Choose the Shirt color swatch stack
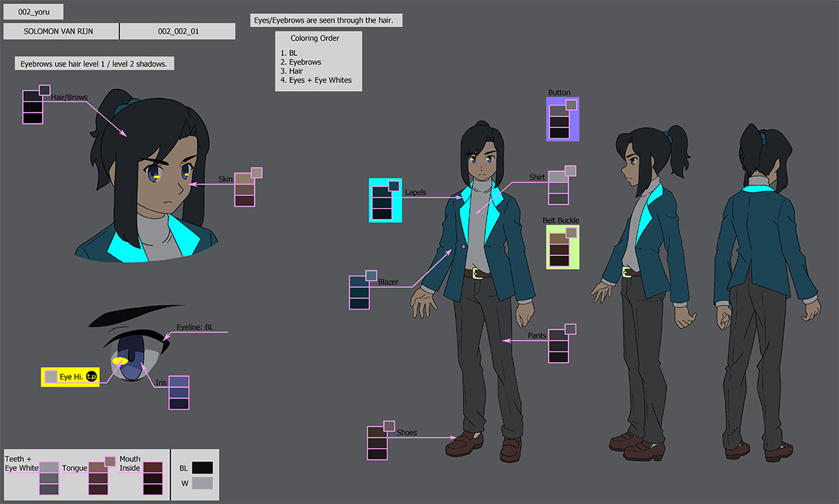Screen dimensions: 839x504 click(x=559, y=187)
